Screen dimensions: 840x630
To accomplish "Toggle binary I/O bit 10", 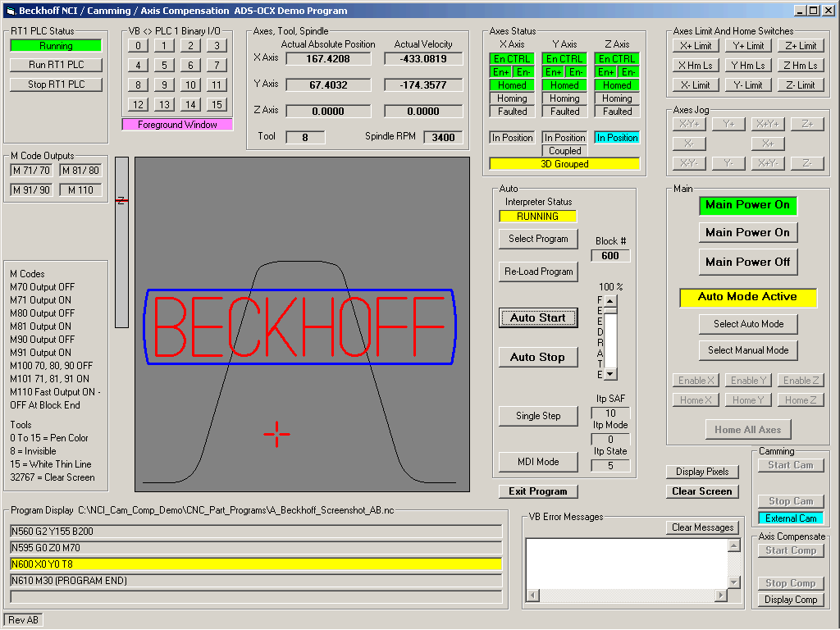I will pos(190,84).
